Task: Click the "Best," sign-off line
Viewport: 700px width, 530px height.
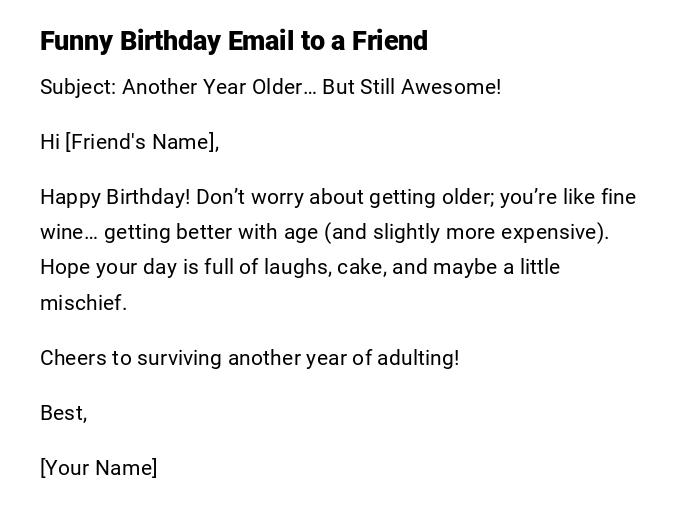Action: click(63, 413)
